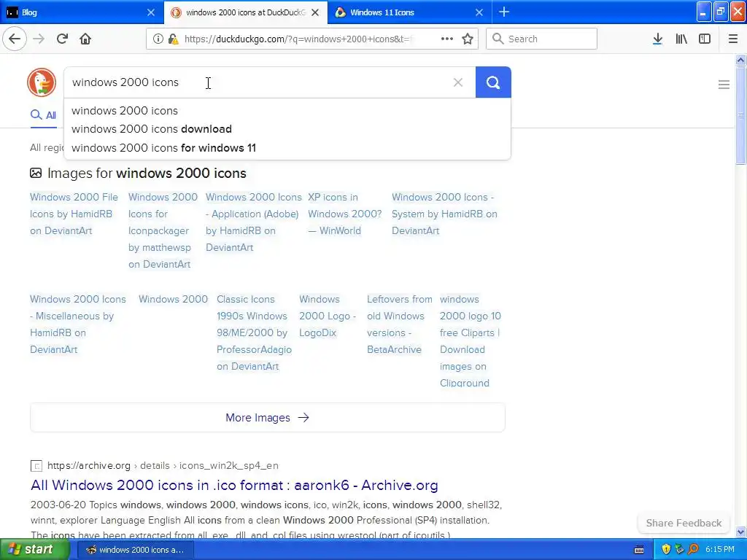The height and width of the screenshot is (560, 747).
Task: Click the tray icon beside the shield
Action: point(679,550)
